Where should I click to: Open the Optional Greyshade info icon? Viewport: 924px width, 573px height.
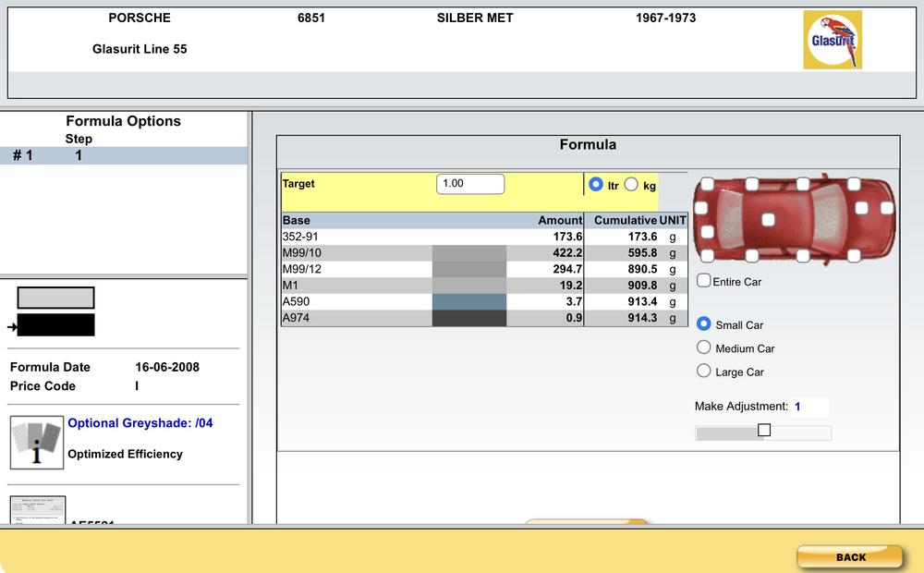click(37, 442)
